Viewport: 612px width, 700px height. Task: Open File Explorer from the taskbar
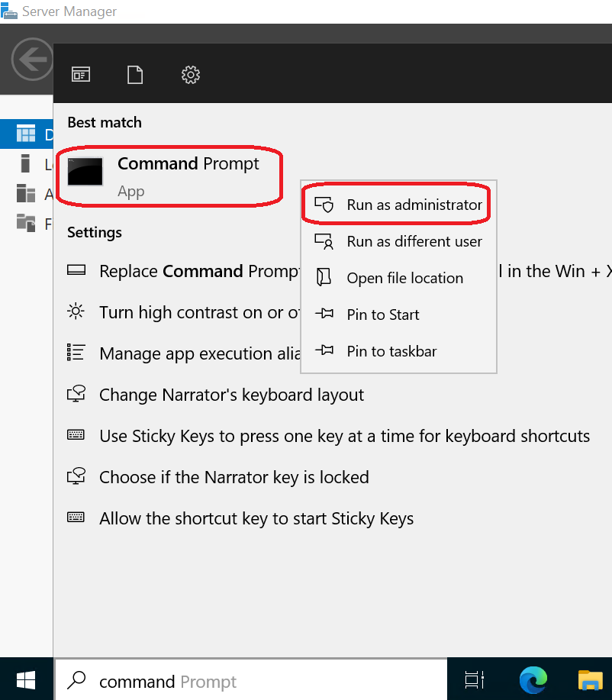pyautogui.click(x=589, y=679)
